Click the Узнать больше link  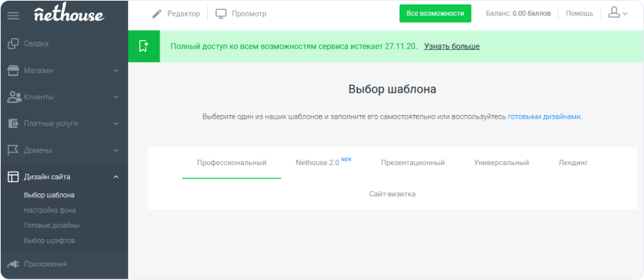[x=452, y=46]
